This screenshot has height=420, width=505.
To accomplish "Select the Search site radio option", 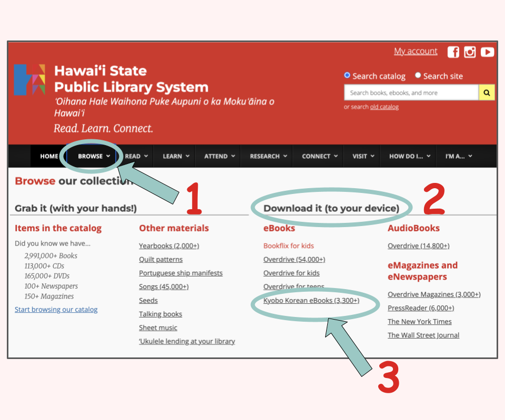I will pos(418,75).
